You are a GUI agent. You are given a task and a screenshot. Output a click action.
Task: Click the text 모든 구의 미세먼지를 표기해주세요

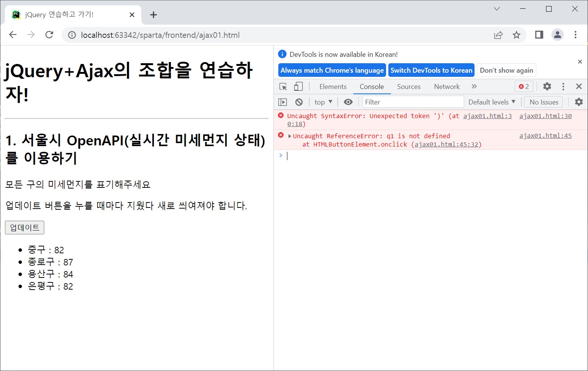point(78,184)
